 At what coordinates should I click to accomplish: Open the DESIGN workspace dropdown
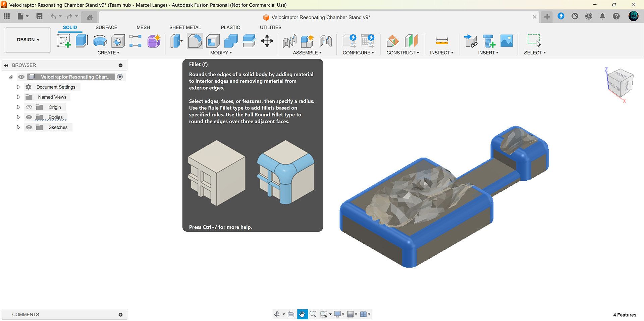pyautogui.click(x=28, y=40)
